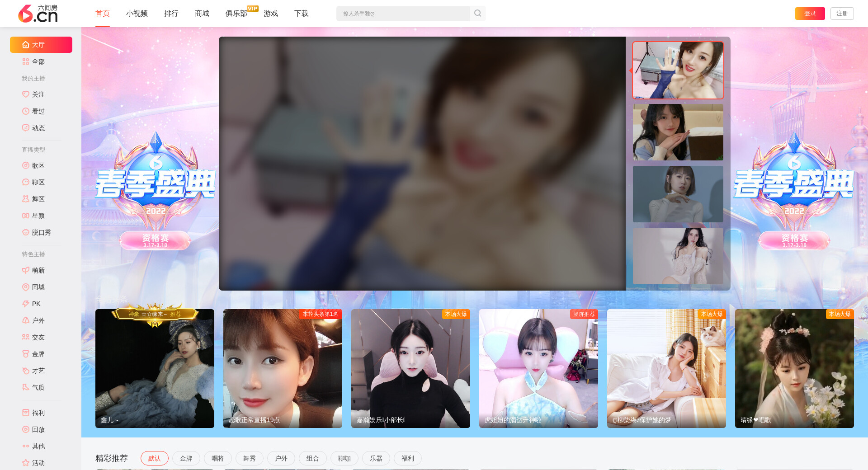This screenshot has width=868, height=470.
Task: Click the search magnifier icon
Action: click(477, 14)
